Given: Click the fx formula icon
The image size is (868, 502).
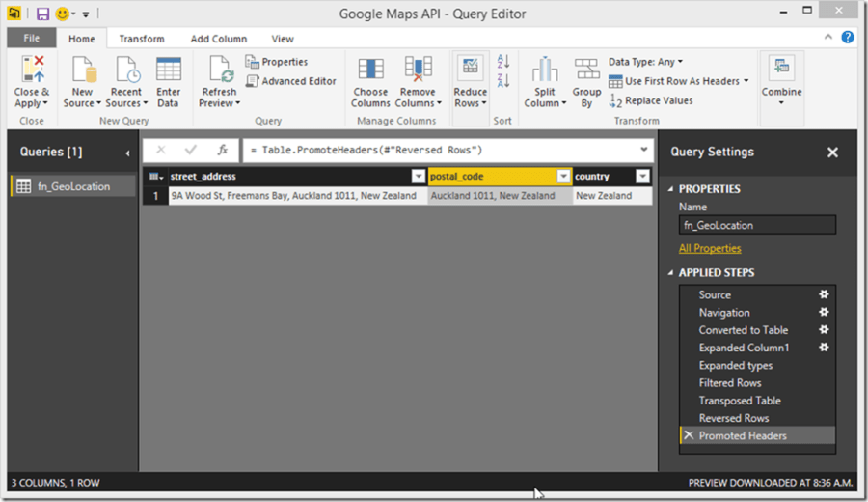Looking at the screenshot, I should (x=223, y=150).
